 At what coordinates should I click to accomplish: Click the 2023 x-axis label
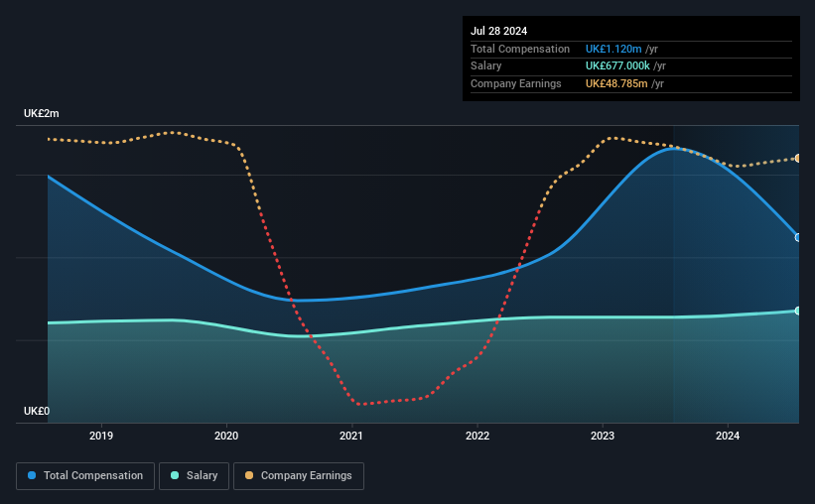pos(603,436)
